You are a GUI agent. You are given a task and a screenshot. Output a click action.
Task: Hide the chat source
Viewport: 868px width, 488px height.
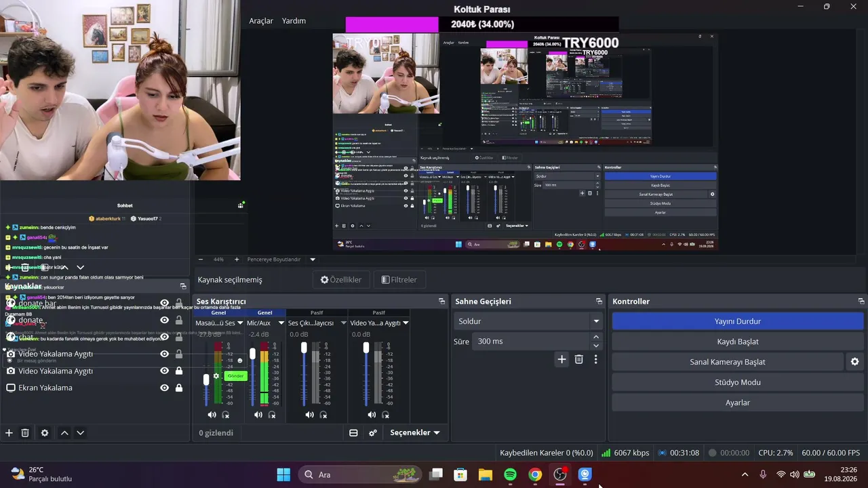point(164,337)
